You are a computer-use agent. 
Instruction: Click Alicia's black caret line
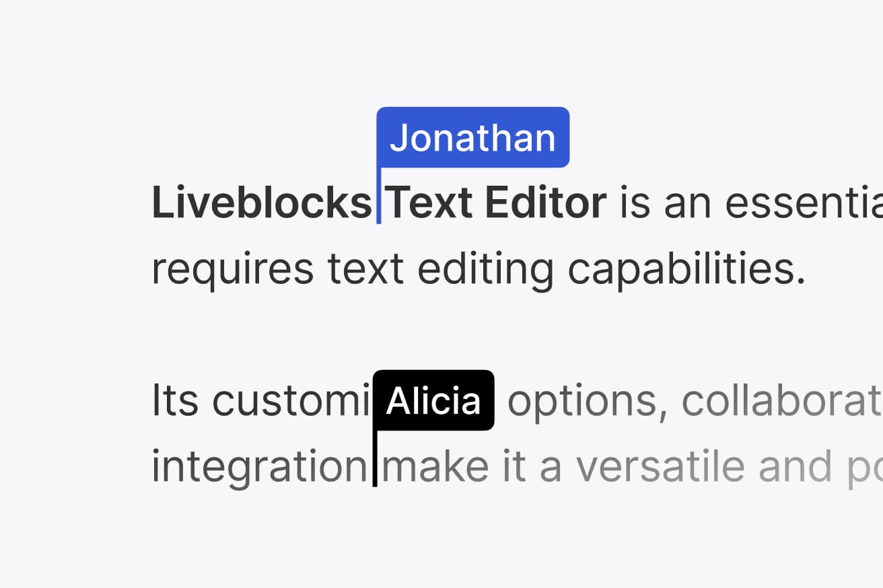tap(375, 460)
